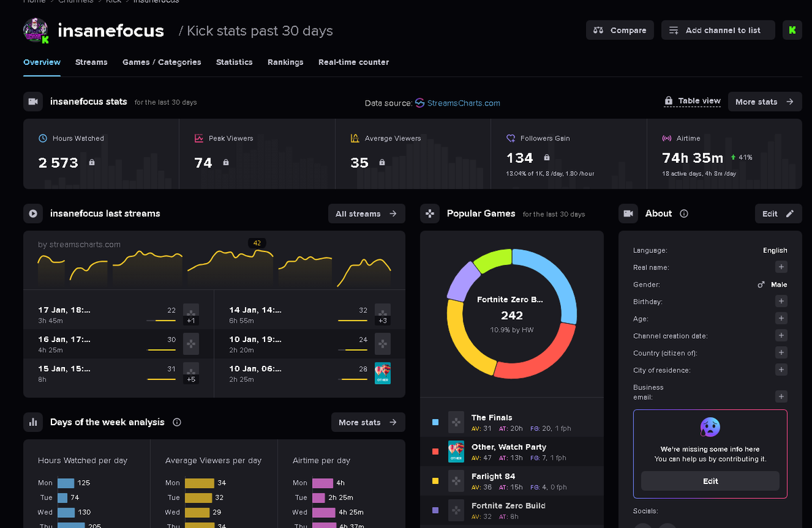Image resolution: width=812 pixels, height=528 pixels.
Task: Click More stats next to Table view
Action: click(765, 101)
